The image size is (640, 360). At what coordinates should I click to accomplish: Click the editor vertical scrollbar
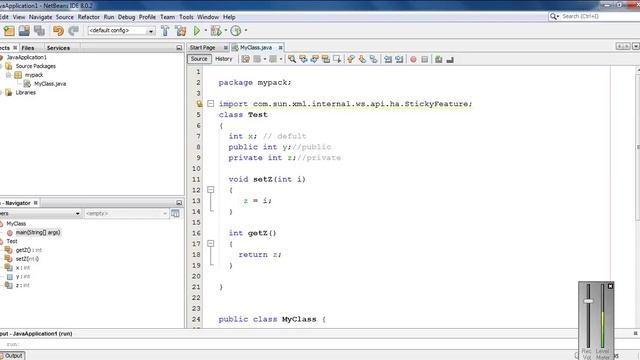[638, 147]
